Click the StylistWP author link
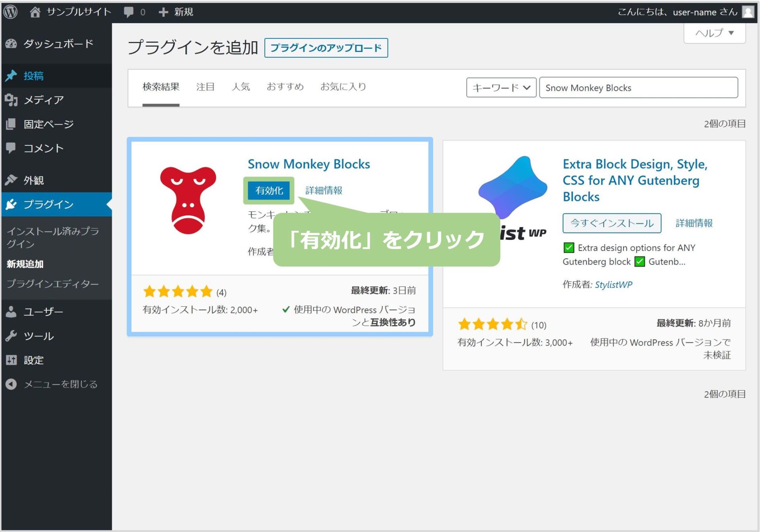 pos(613,284)
